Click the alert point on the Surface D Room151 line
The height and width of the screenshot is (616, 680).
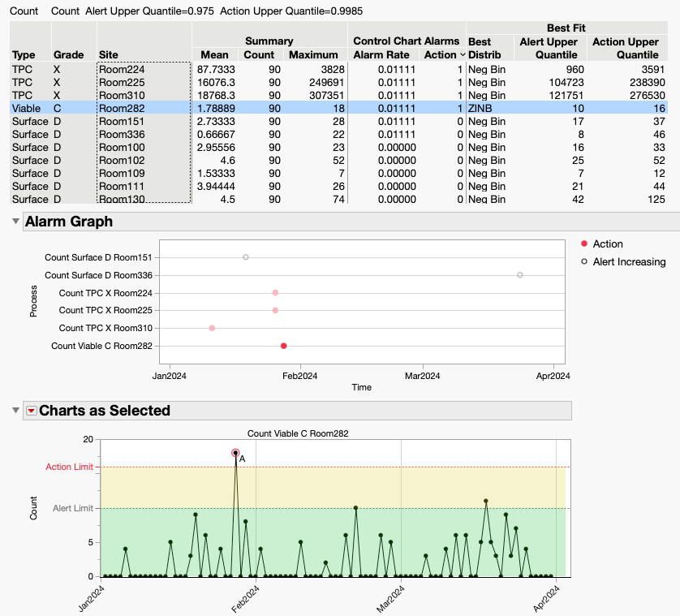[245, 257]
